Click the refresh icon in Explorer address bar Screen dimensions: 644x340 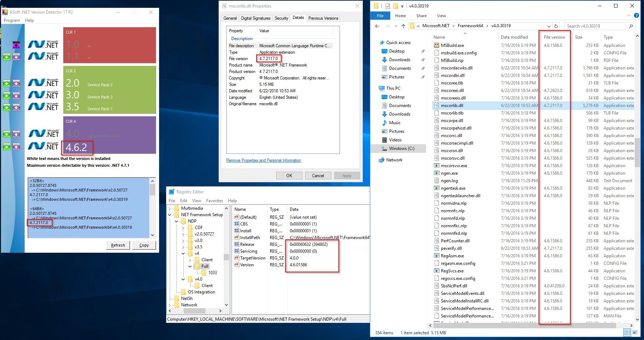click(556, 26)
